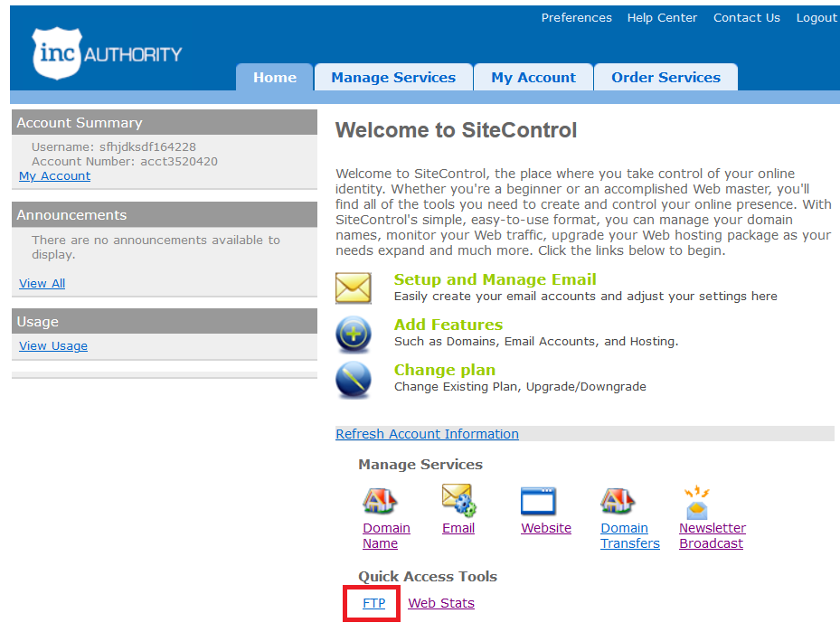Image resolution: width=840 pixels, height=632 pixels.
Task: Click the Announcements panel header
Action: [165, 215]
